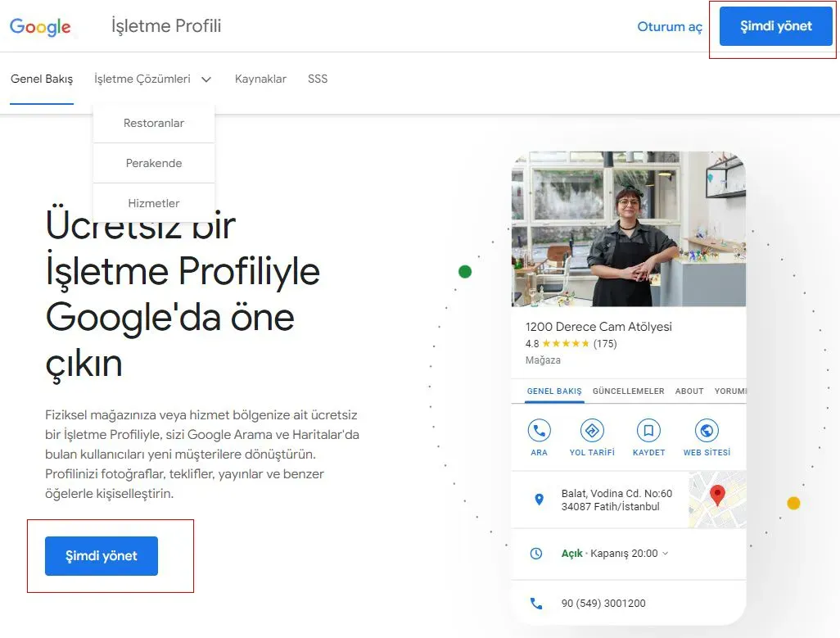Click the YOL TARİFİ directions icon
840x638 pixels.
pyautogui.click(x=592, y=430)
